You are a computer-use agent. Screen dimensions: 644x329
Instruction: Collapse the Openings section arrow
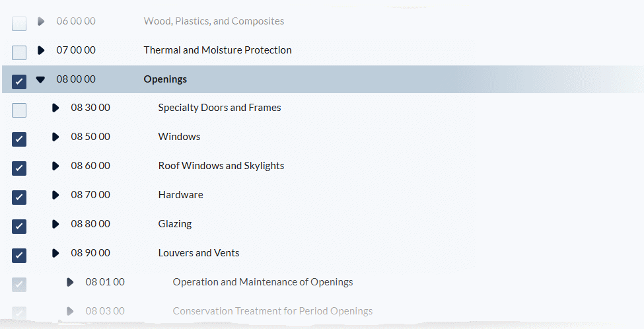pyautogui.click(x=41, y=79)
